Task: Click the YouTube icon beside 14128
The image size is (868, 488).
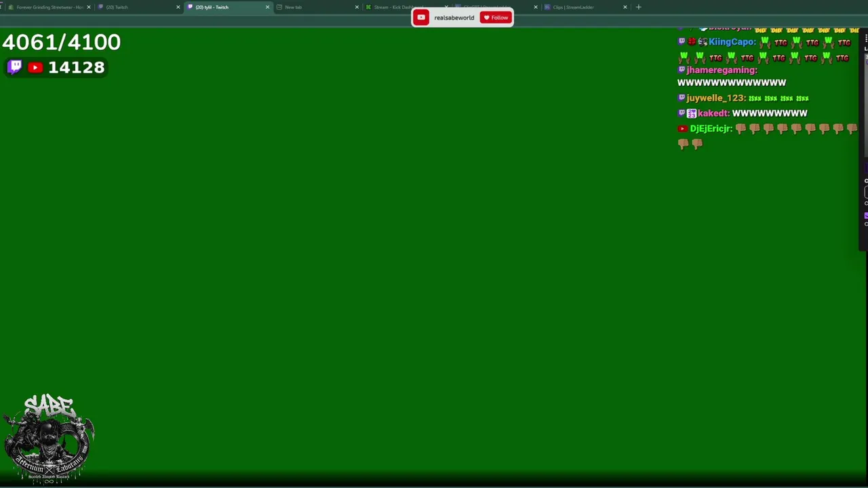Action: [35, 67]
